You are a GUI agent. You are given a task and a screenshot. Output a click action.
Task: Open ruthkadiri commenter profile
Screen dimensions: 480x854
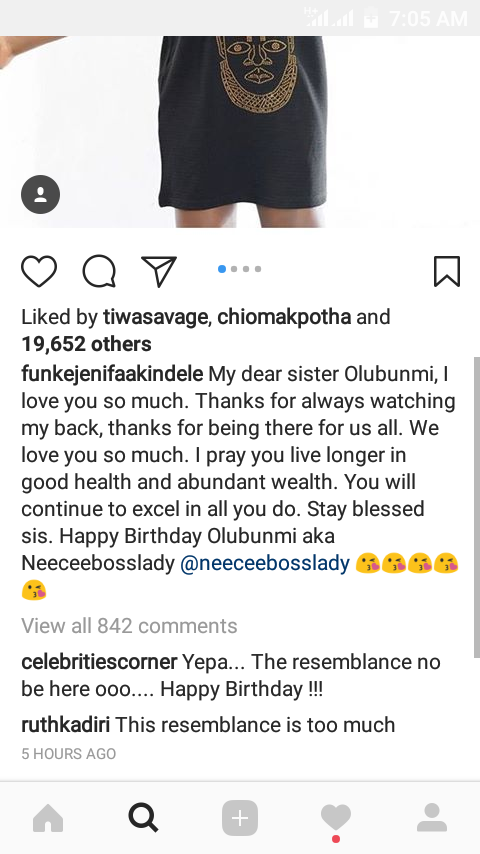click(65, 725)
